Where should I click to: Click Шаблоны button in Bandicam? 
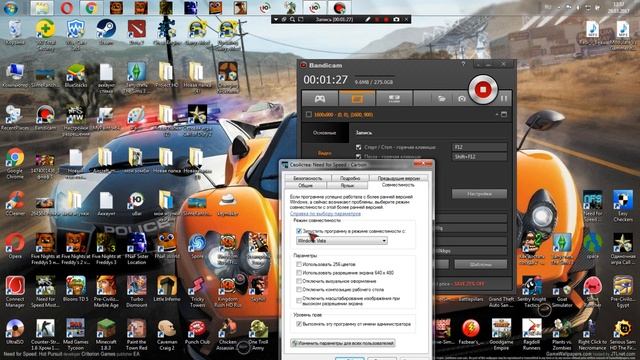[480, 264]
